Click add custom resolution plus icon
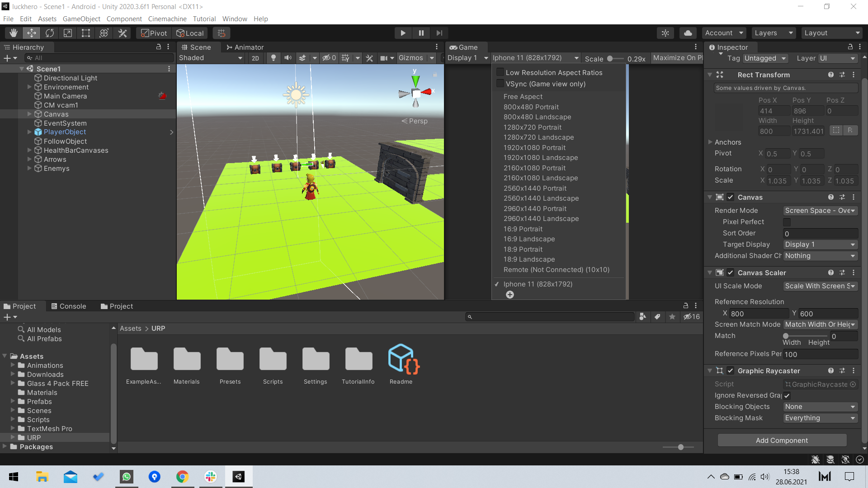The width and height of the screenshot is (868, 488). 510,295
